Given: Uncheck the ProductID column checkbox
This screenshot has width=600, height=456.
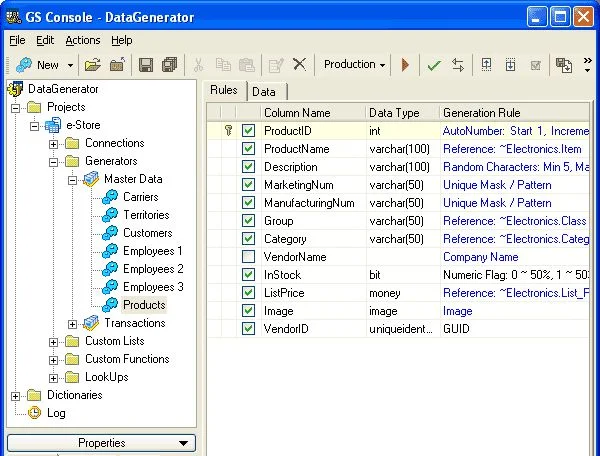Looking at the screenshot, I should click(248, 131).
